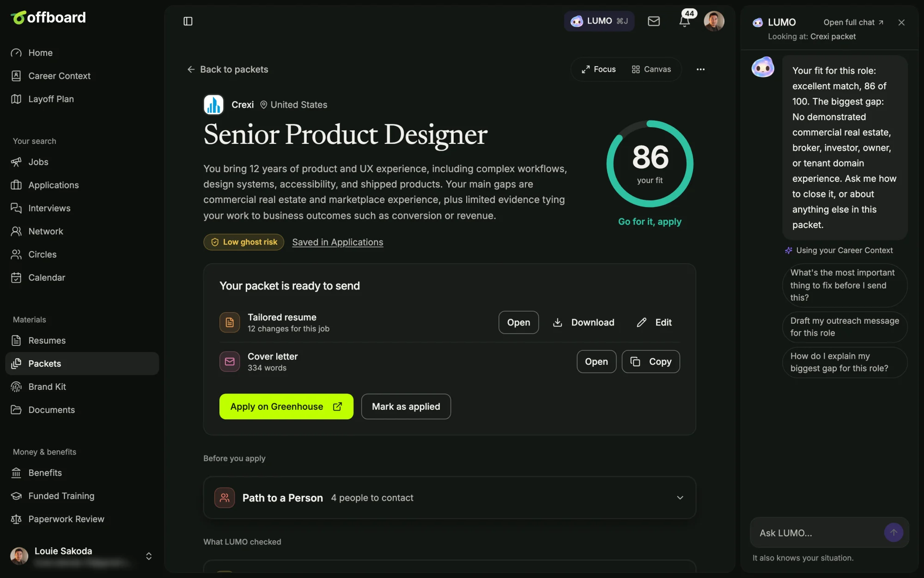This screenshot has height=578, width=924.
Task: Open the three-dots more options menu
Action: [700, 69]
